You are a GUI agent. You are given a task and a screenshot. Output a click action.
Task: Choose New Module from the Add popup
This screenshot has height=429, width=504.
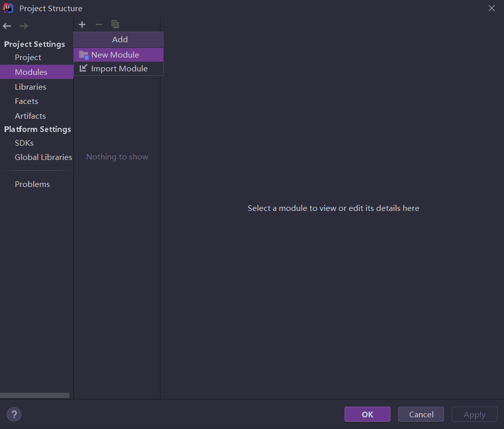click(x=119, y=55)
